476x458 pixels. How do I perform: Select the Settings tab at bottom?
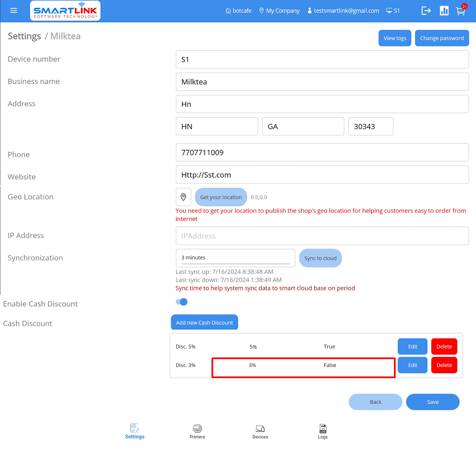(134, 431)
